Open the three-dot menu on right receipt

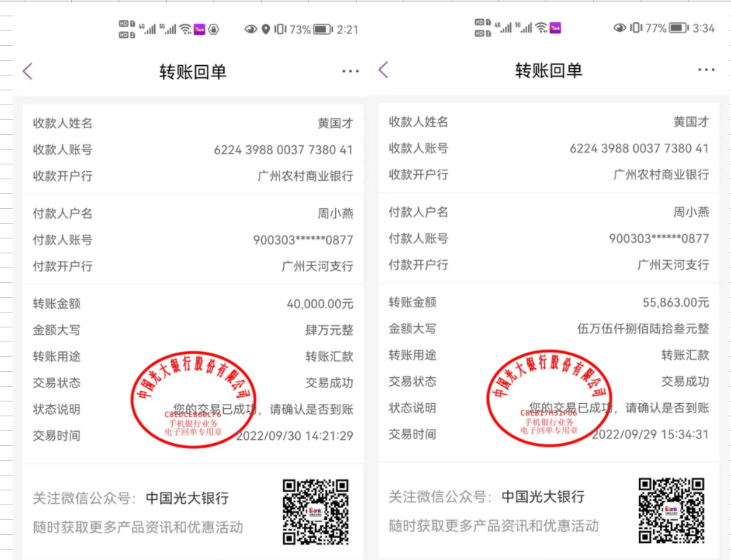pos(706,70)
